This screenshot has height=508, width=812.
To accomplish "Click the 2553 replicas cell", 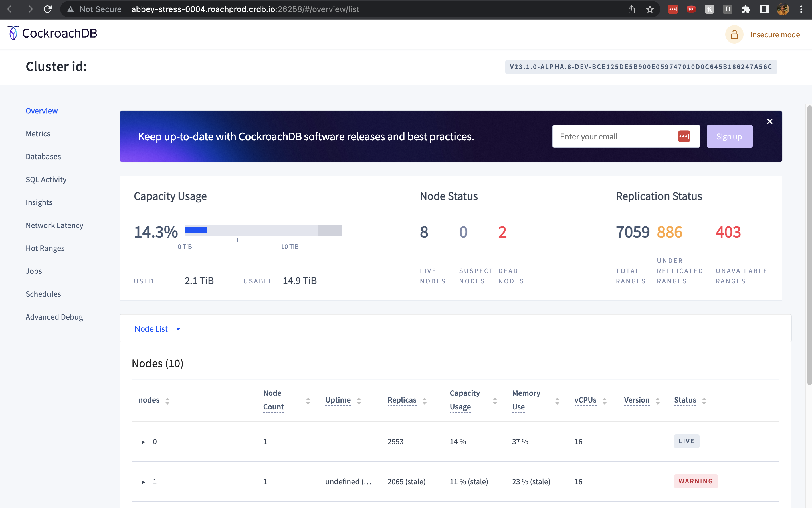I will pyautogui.click(x=395, y=442).
